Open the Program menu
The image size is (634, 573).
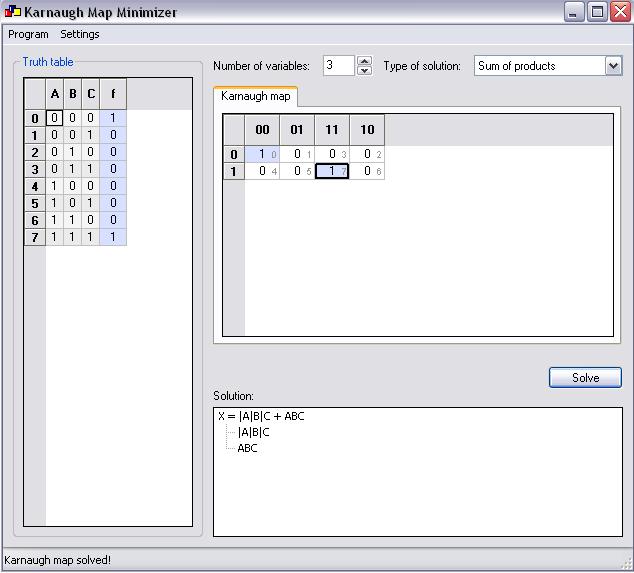click(x=28, y=34)
